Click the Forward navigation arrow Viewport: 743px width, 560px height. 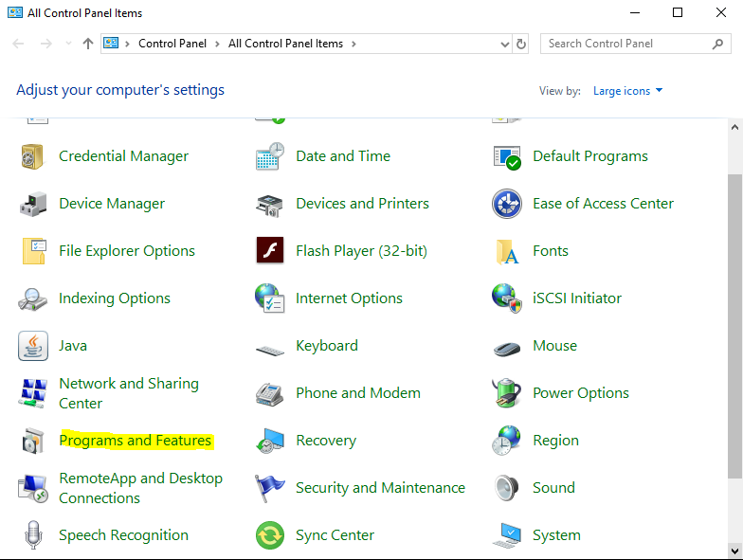click(x=45, y=44)
